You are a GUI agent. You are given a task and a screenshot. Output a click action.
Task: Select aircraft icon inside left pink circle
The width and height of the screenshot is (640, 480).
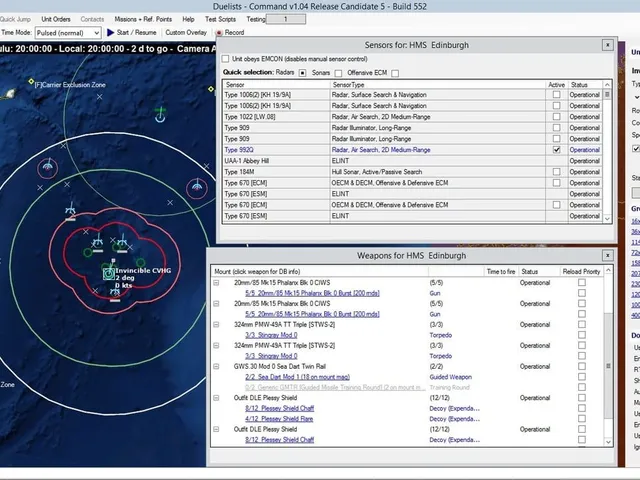48,166
